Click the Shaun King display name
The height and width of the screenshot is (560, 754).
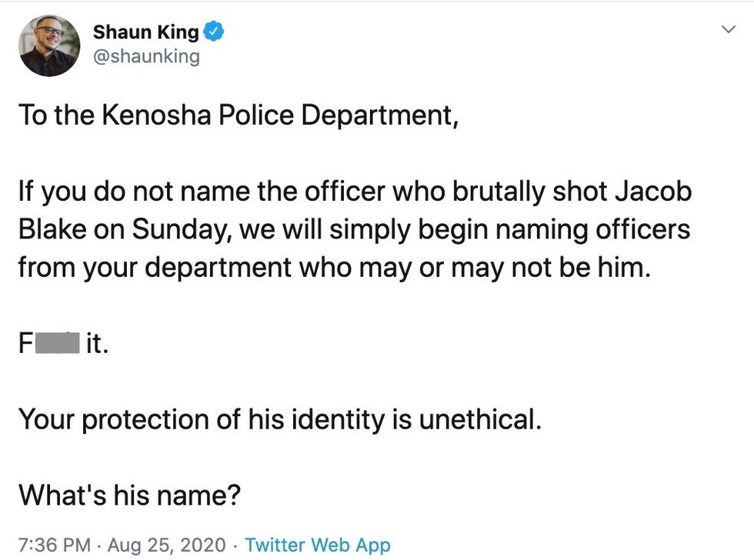pos(145,32)
